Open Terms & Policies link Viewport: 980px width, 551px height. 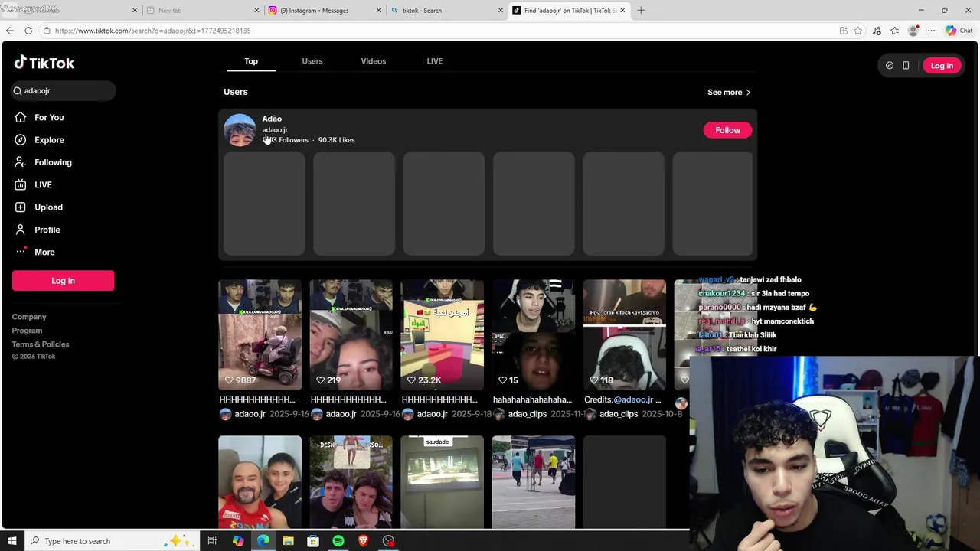(x=41, y=344)
